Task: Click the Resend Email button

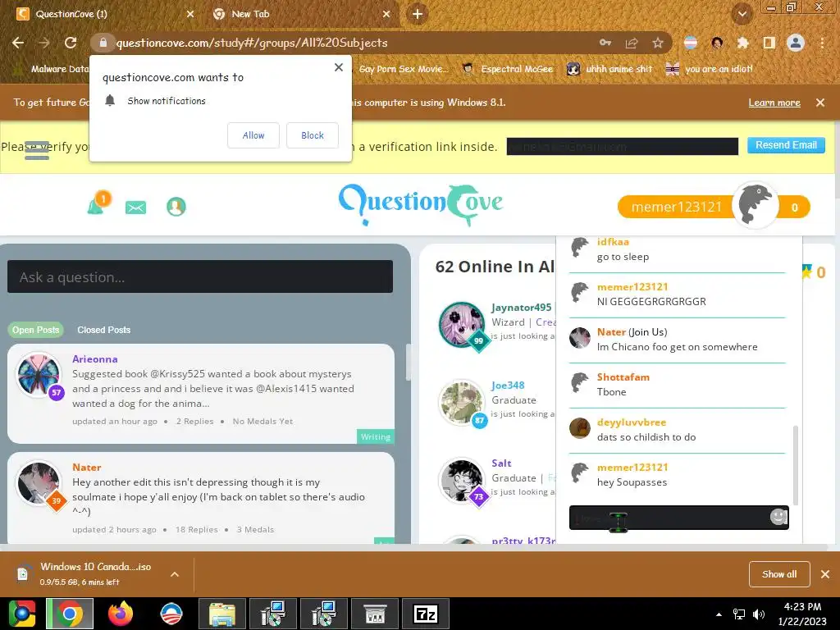Action: 786,145
